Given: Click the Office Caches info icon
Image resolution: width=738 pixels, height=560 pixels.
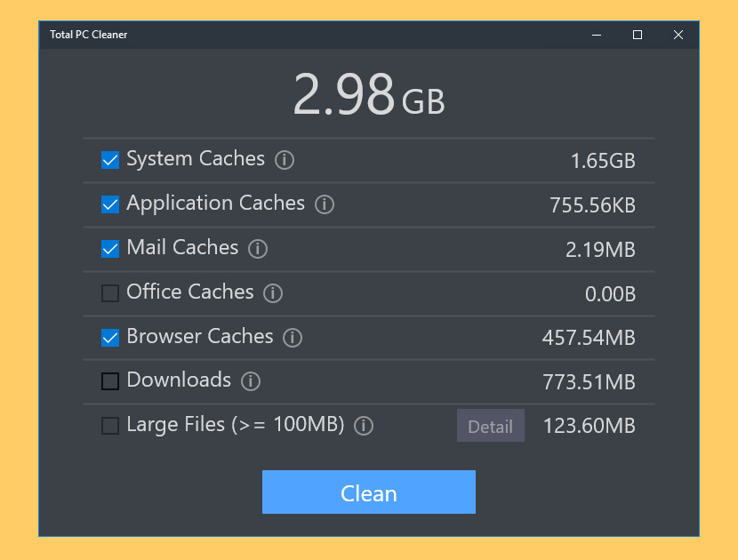Looking at the screenshot, I should click(x=272, y=293).
